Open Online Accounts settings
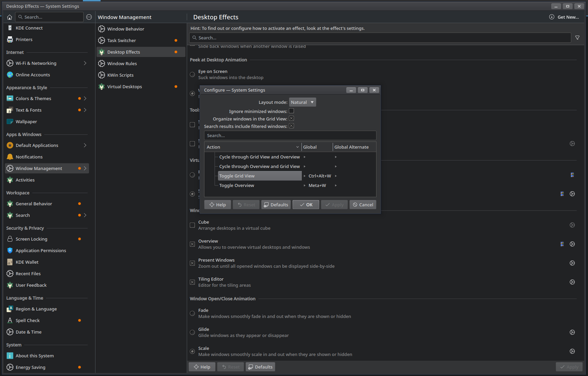 [47, 75]
